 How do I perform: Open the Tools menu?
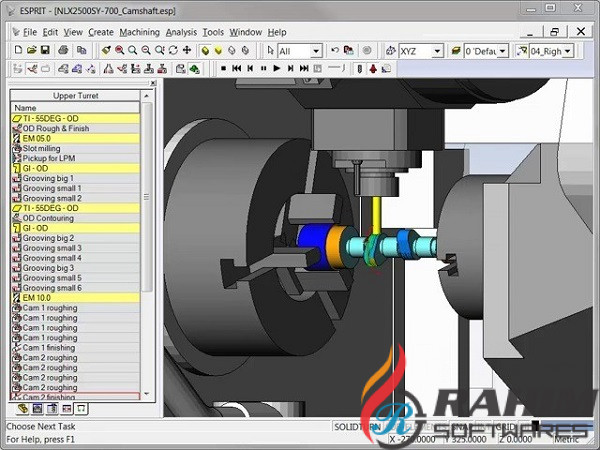click(213, 32)
